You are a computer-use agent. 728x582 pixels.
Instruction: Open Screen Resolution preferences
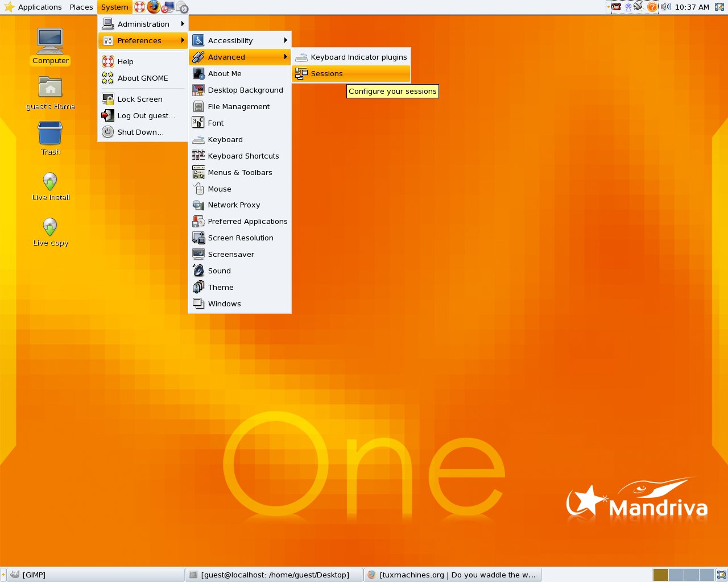tap(240, 238)
